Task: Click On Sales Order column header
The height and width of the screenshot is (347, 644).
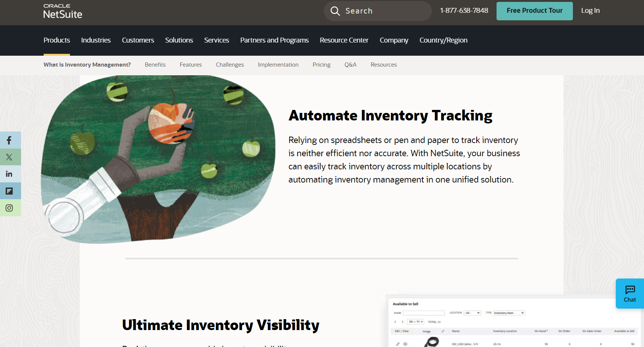Action: coord(592,331)
